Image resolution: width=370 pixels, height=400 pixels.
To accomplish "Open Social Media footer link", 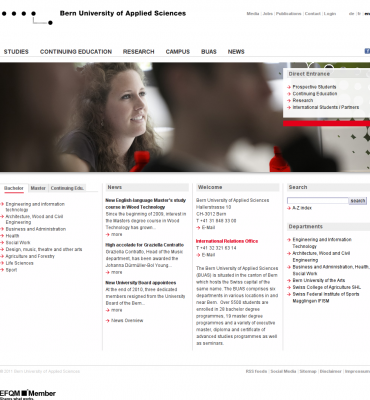I will click(283, 371).
